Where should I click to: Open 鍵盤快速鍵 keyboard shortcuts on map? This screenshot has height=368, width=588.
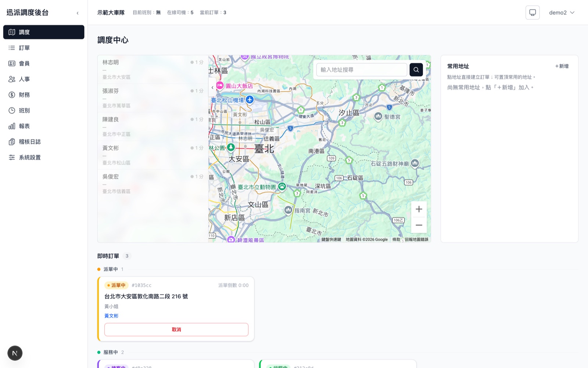coord(331,239)
